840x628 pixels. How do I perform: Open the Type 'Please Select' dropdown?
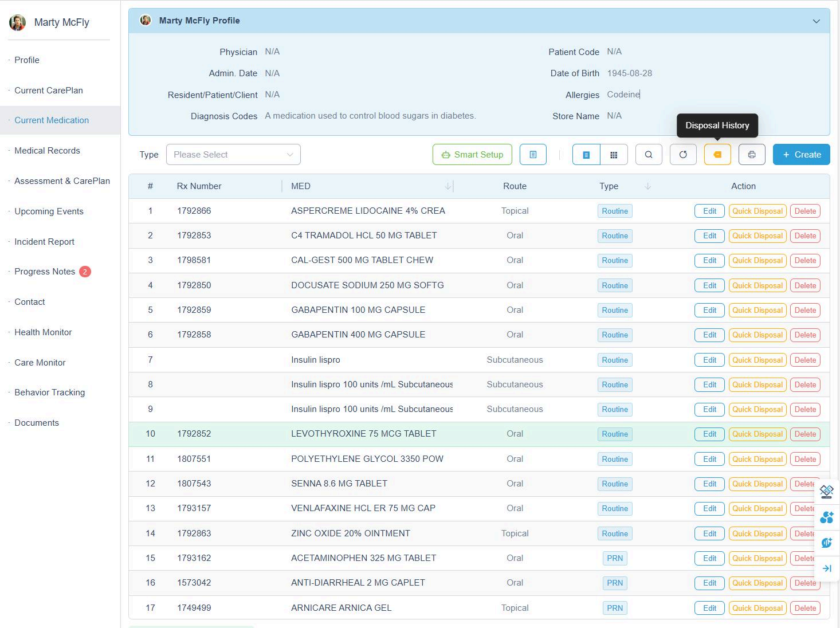pyautogui.click(x=233, y=155)
